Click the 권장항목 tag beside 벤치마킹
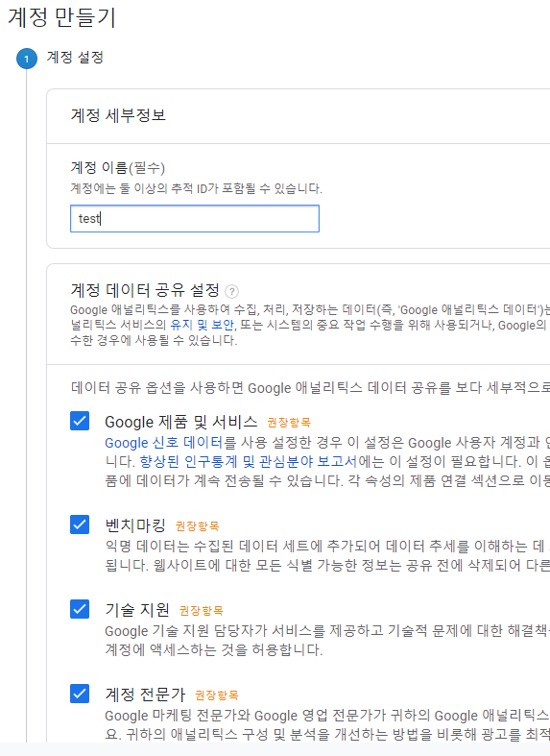 [x=197, y=526]
